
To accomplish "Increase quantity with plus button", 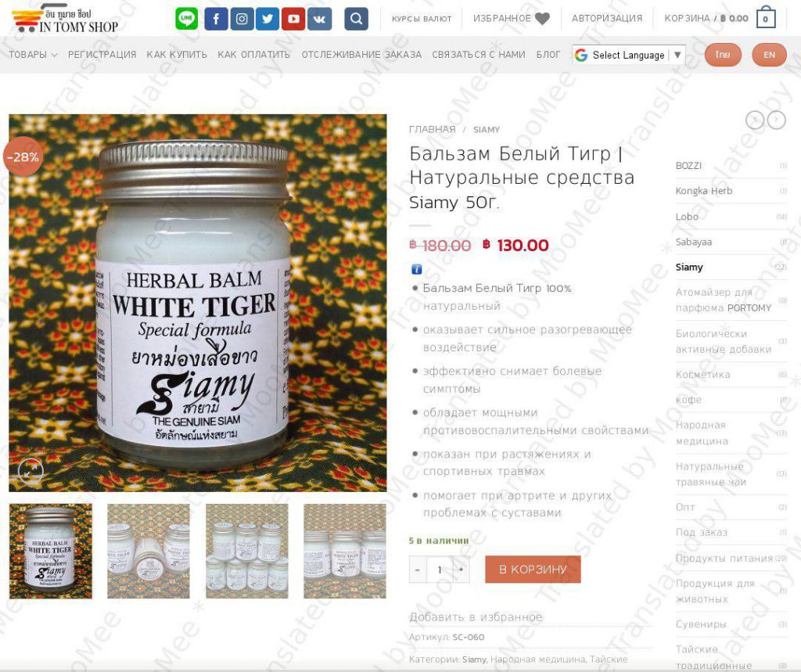I will (462, 570).
